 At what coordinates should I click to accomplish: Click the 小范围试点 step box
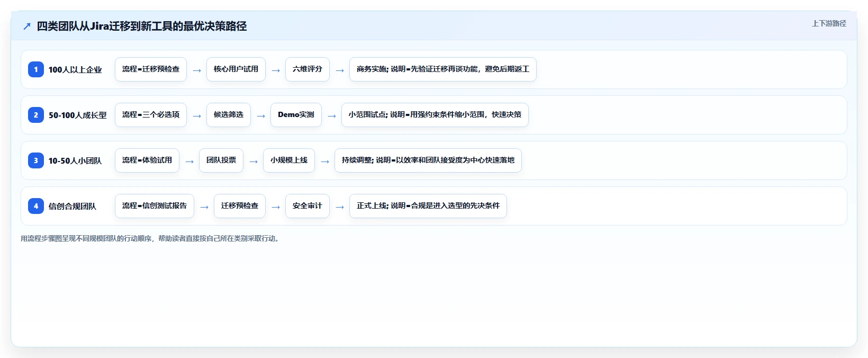(435, 115)
